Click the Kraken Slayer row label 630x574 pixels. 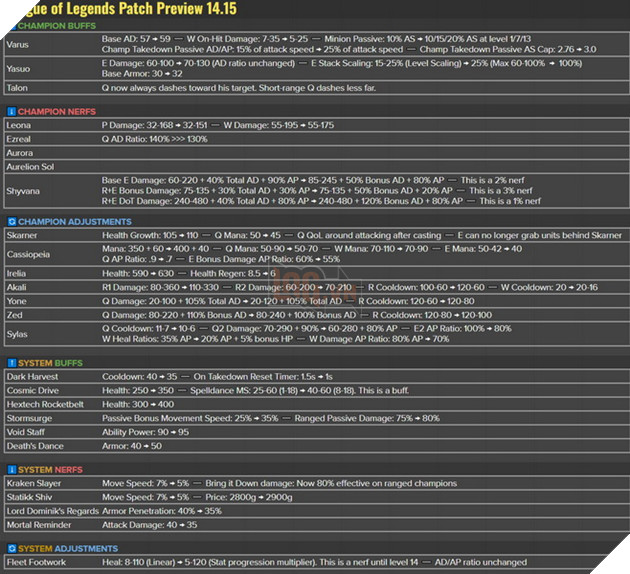click(x=33, y=484)
